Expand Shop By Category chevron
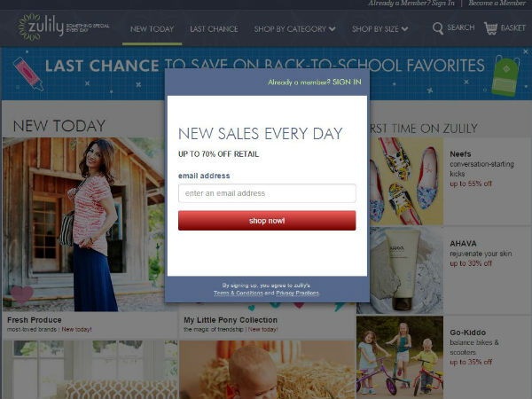532x399 pixels. [x=332, y=29]
